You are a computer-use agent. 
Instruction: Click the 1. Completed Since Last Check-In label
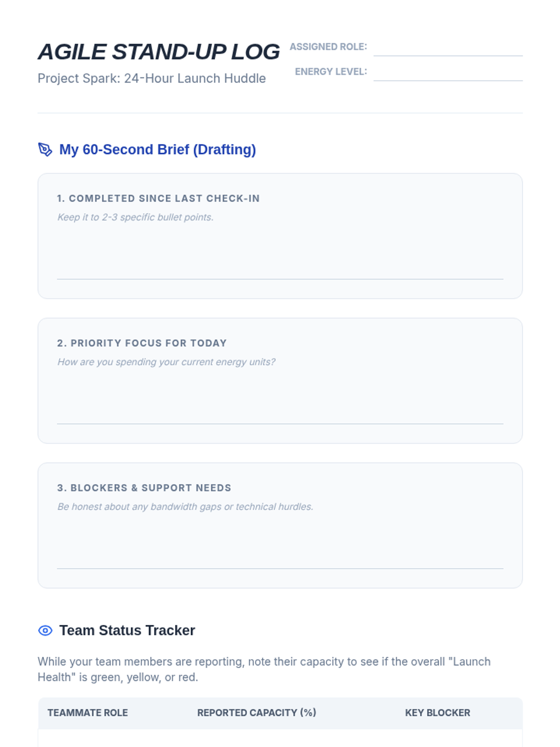(x=158, y=198)
